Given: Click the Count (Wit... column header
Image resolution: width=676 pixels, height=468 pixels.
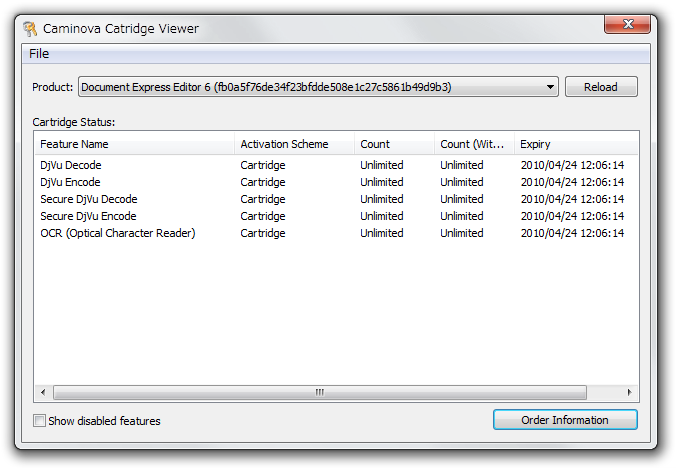Looking at the screenshot, I should click(474, 144).
